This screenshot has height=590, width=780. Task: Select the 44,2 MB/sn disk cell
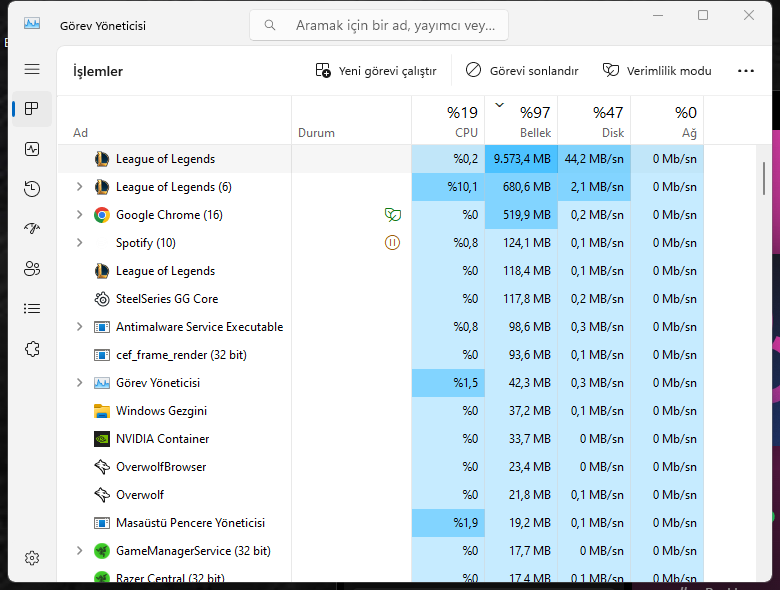(594, 159)
